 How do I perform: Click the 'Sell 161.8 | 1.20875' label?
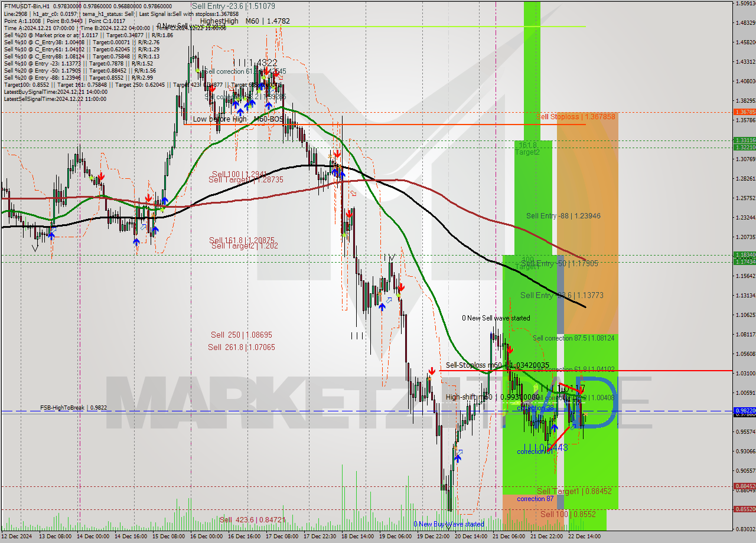point(242,240)
